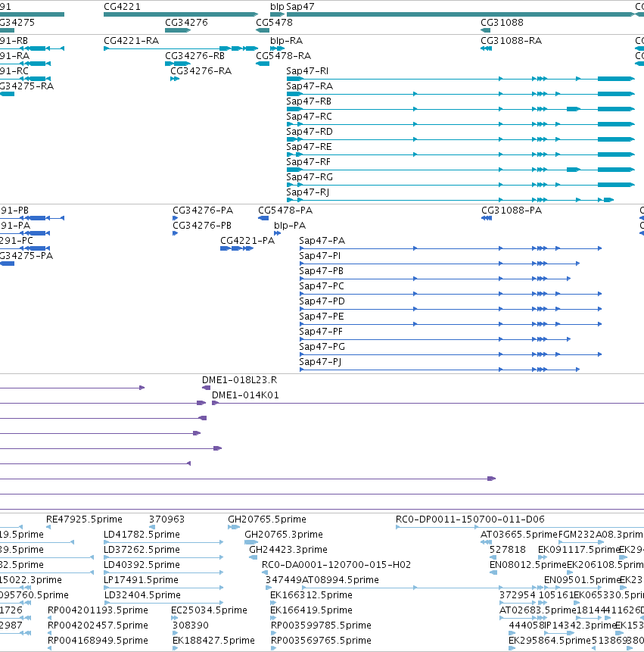
Task: Select the Sap47-RE transcript label
Action: coord(309,147)
